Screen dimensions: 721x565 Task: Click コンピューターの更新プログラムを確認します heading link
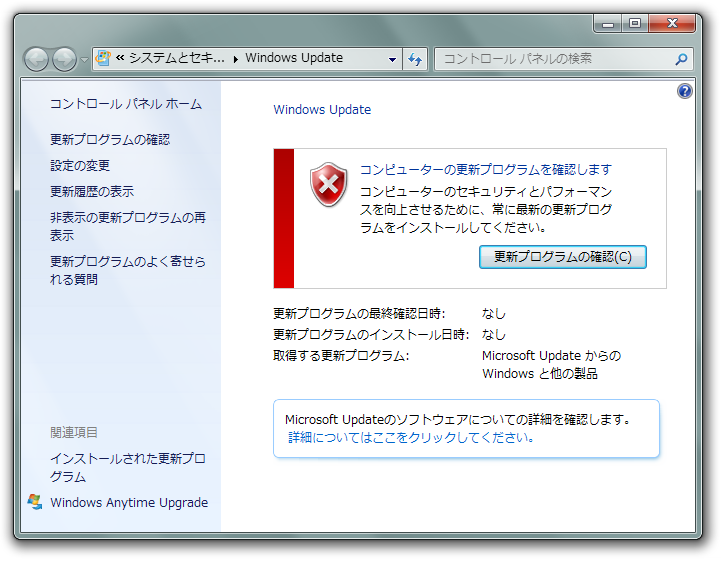click(x=486, y=170)
